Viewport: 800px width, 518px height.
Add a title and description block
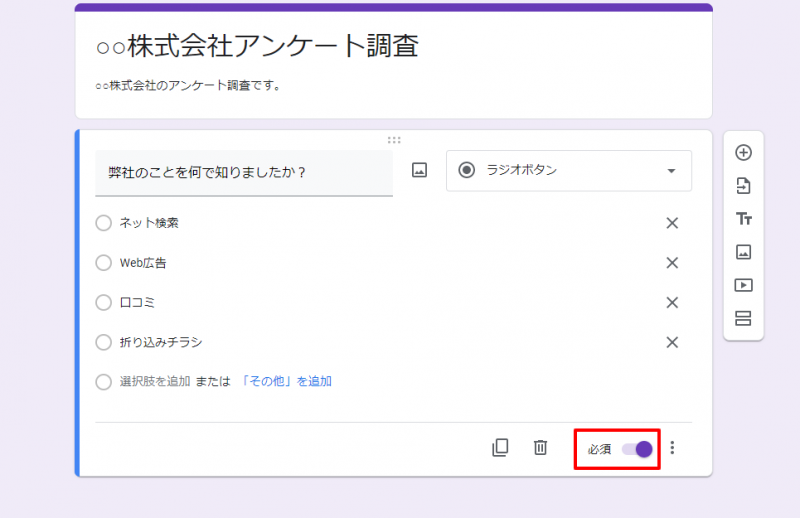click(x=743, y=219)
